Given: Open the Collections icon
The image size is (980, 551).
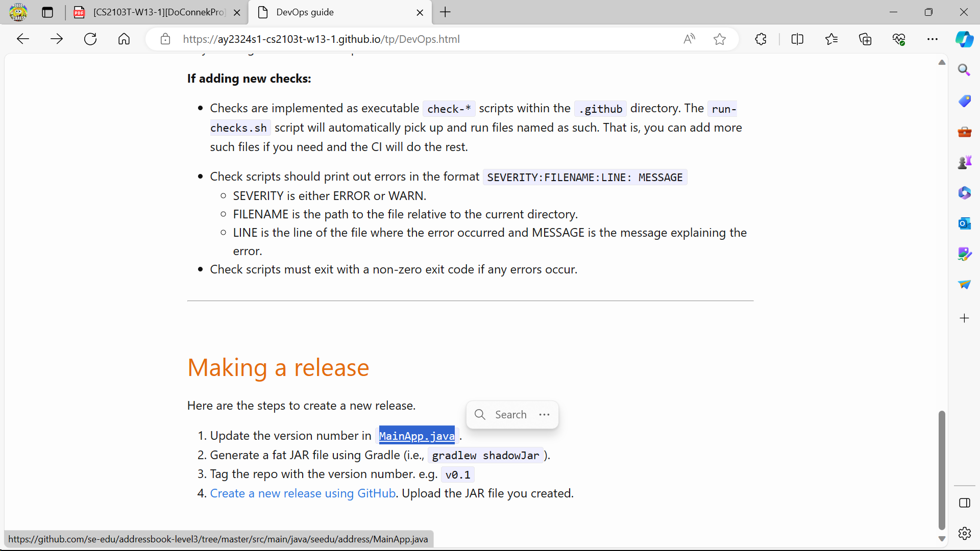Looking at the screenshot, I should (x=865, y=39).
